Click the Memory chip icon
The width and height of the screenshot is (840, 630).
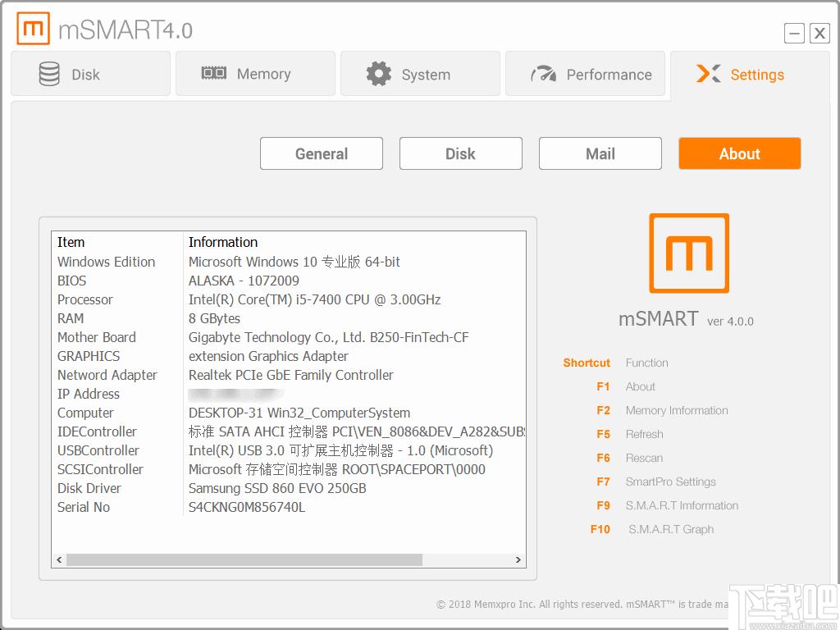tap(214, 73)
